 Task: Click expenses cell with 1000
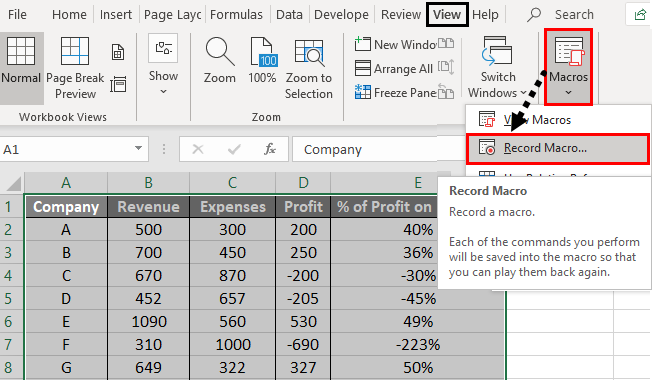click(x=232, y=345)
